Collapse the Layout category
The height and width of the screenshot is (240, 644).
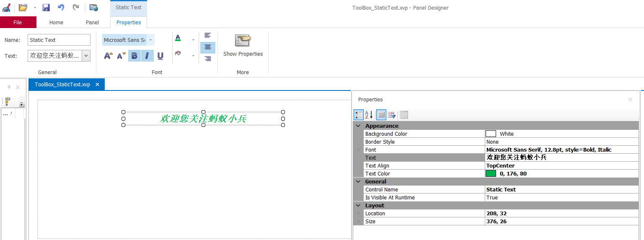[x=358, y=205]
